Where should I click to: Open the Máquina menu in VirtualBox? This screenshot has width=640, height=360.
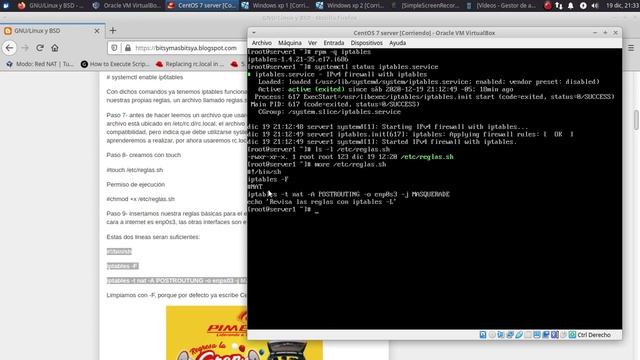pos(289,43)
